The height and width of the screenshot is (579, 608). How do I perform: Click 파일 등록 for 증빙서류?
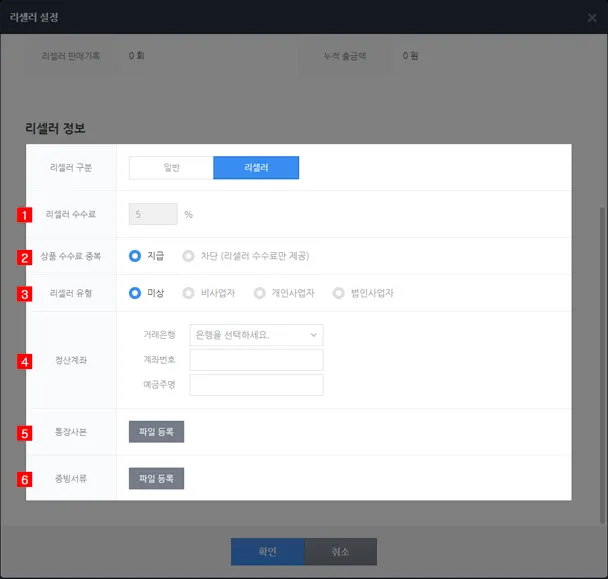click(x=156, y=478)
